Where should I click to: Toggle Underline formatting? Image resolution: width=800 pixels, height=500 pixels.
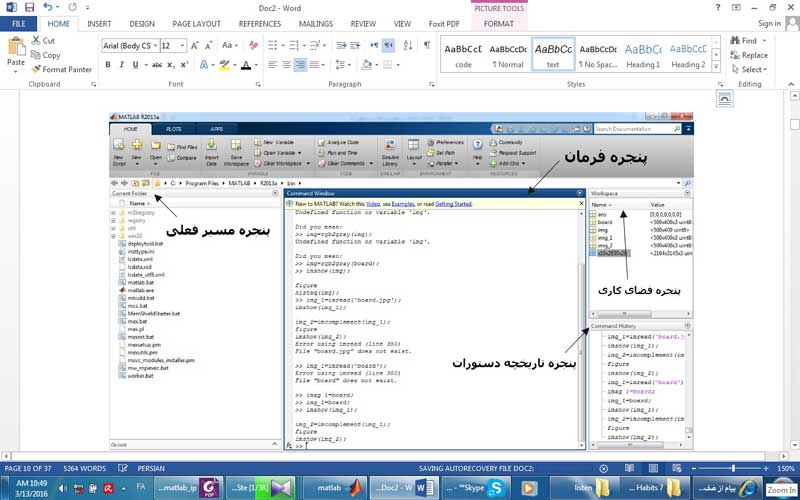coord(135,65)
